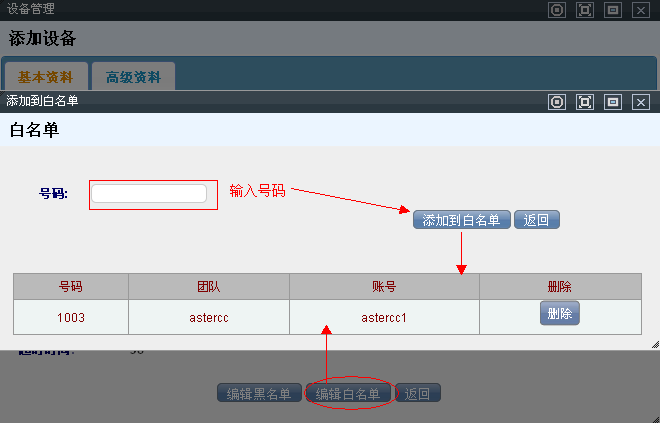
Task: Open 编辑白名单 at the bottom
Action: [x=348, y=394]
